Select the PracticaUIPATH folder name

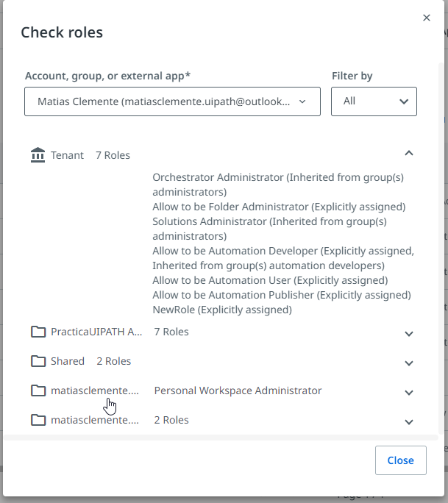pyautogui.click(x=96, y=332)
